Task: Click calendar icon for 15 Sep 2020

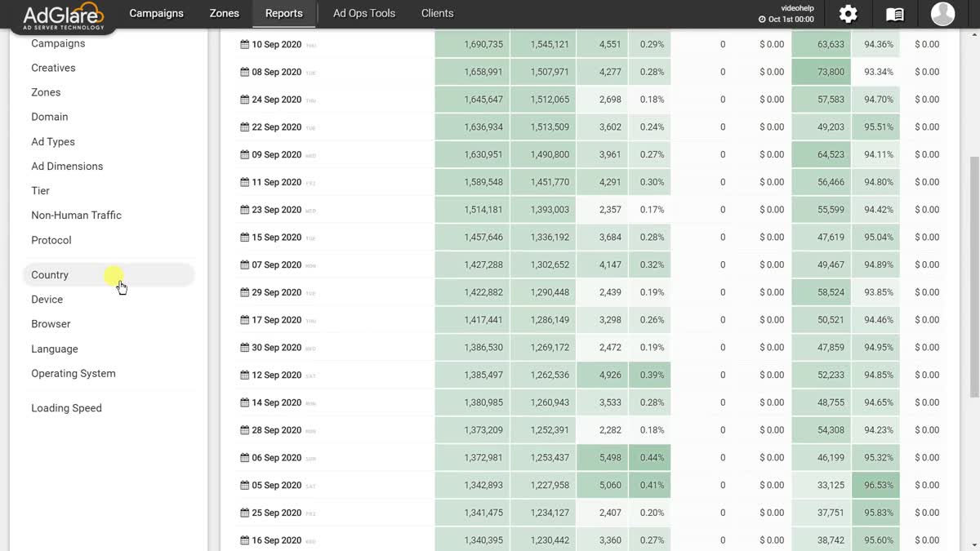Action: pos(245,238)
